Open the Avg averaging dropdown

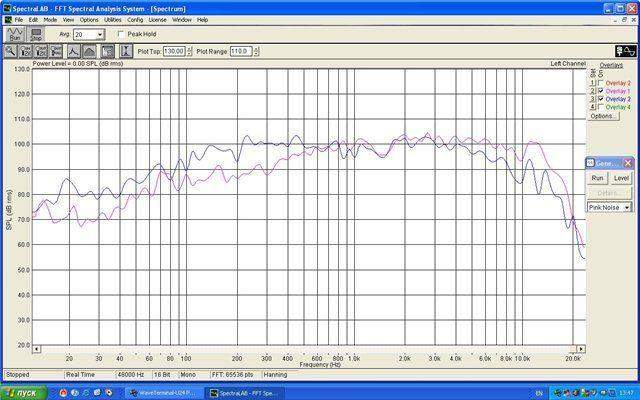[x=100, y=35]
